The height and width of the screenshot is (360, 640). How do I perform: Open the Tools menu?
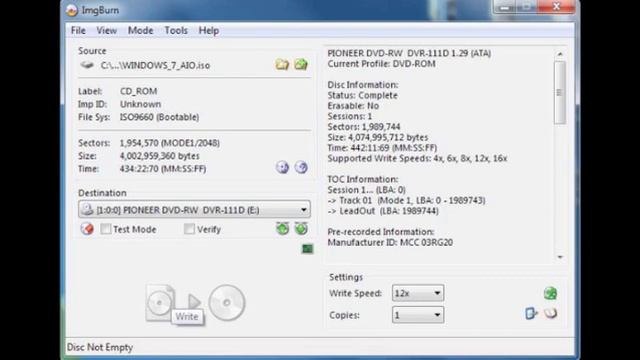[176, 31]
